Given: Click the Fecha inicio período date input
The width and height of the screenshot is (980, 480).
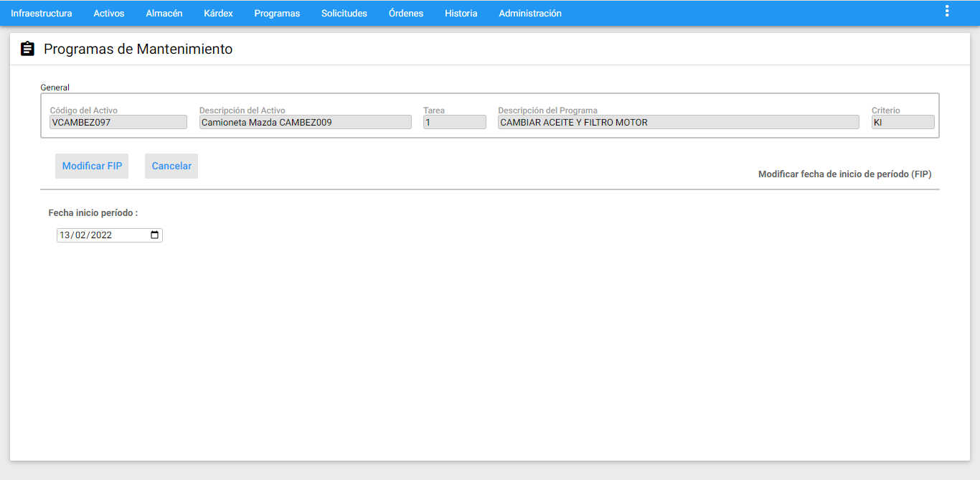Looking at the screenshot, I should tap(110, 235).
